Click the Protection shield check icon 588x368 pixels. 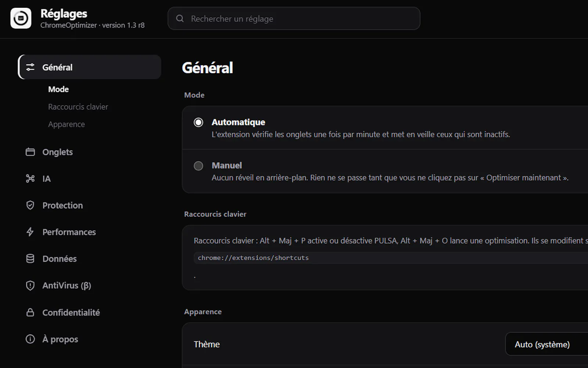[x=30, y=205]
